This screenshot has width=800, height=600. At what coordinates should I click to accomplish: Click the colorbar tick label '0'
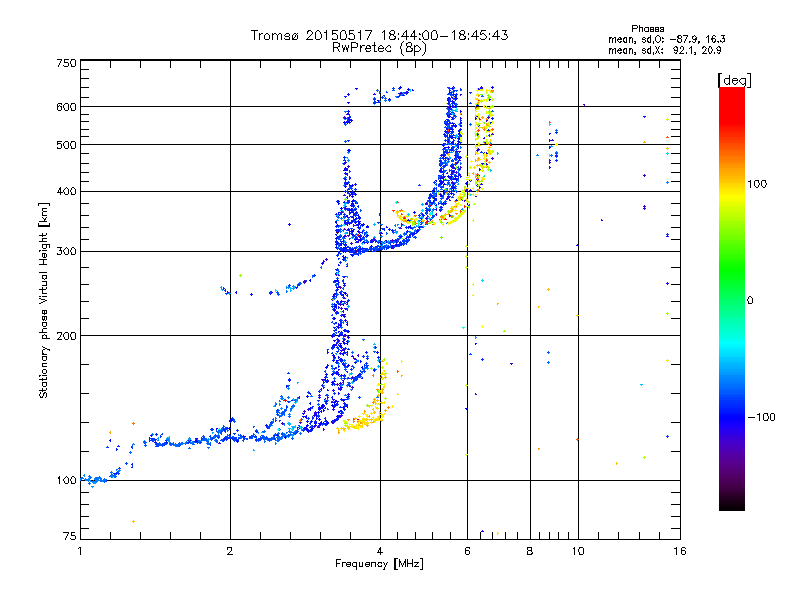pos(750,301)
